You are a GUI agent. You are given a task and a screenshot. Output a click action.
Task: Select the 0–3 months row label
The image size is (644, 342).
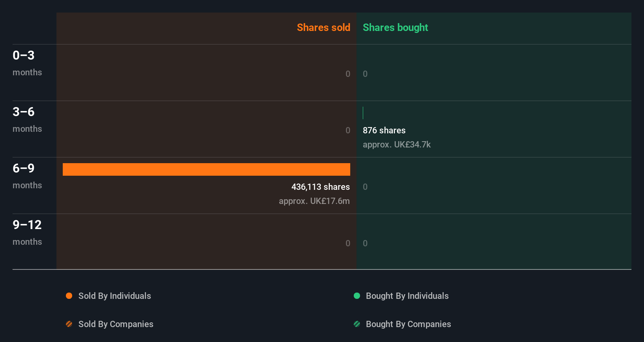27,63
